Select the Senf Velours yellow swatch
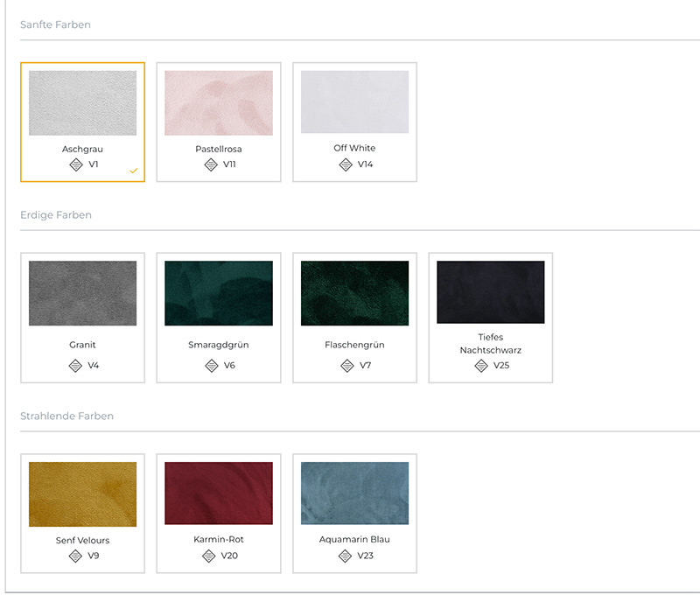The image size is (700, 609). pyautogui.click(x=82, y=494)
